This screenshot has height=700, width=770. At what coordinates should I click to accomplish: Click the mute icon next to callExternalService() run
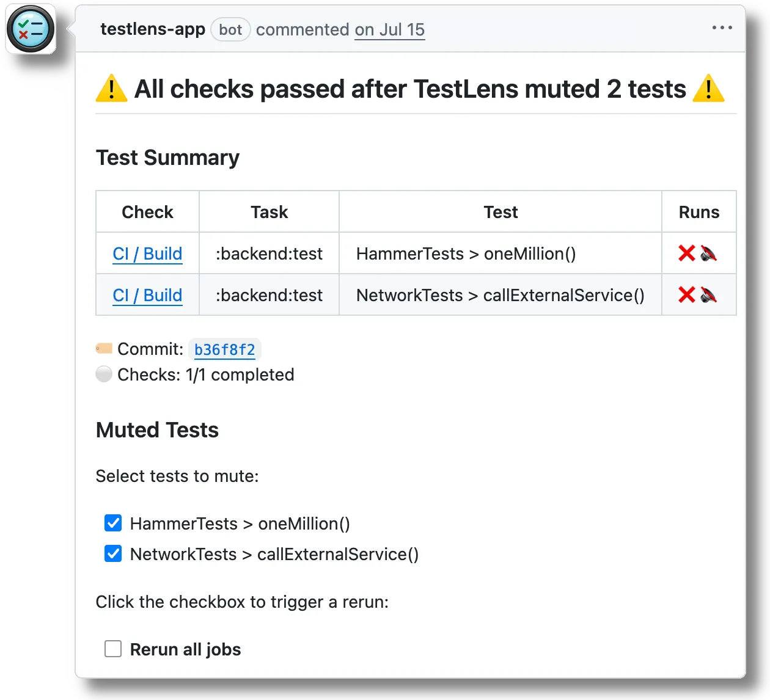(708, 294)
